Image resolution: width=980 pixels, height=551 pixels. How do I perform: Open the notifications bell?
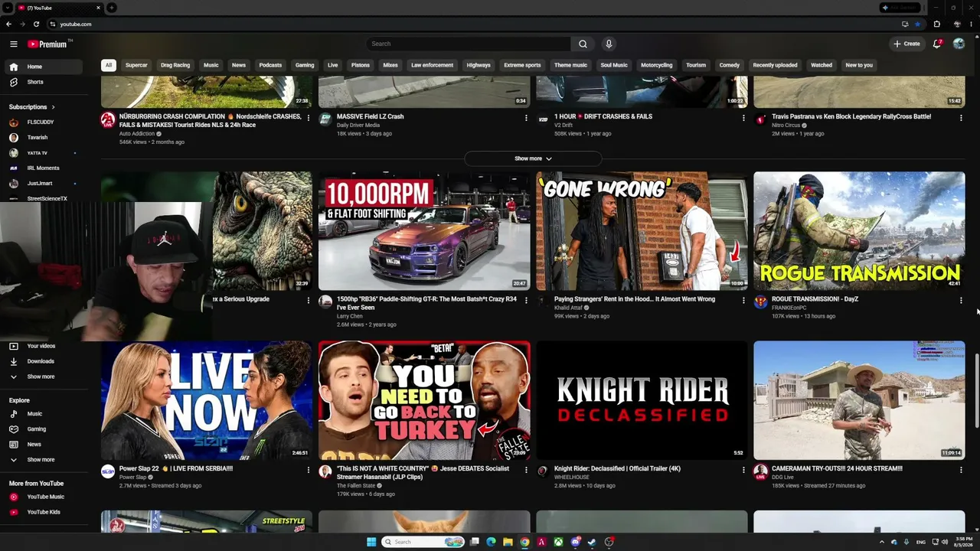tap(937, 44)
